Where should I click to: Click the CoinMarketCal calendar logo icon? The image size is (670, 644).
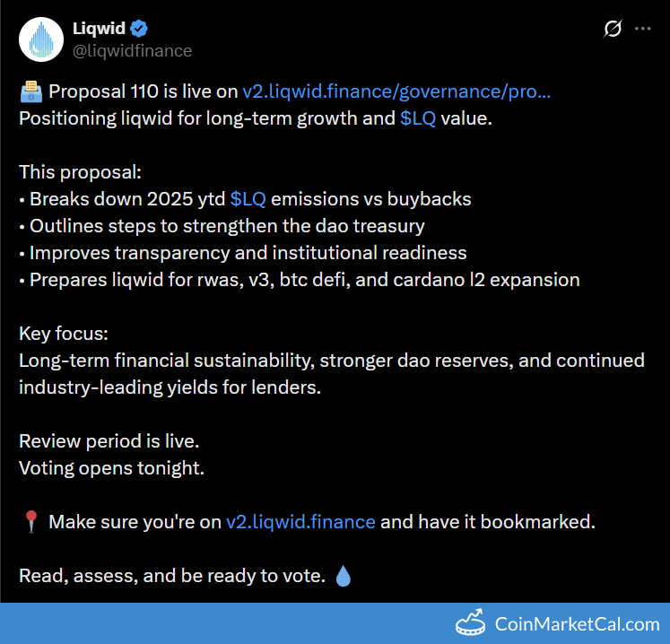click(x=473, y=623)
